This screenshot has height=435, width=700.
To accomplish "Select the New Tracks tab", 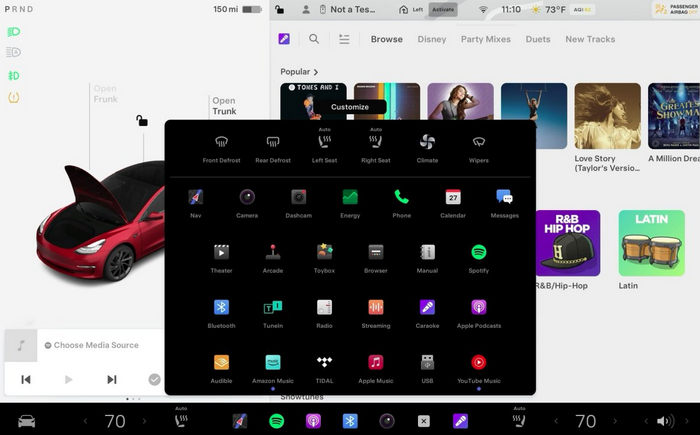I will point(590,39).
